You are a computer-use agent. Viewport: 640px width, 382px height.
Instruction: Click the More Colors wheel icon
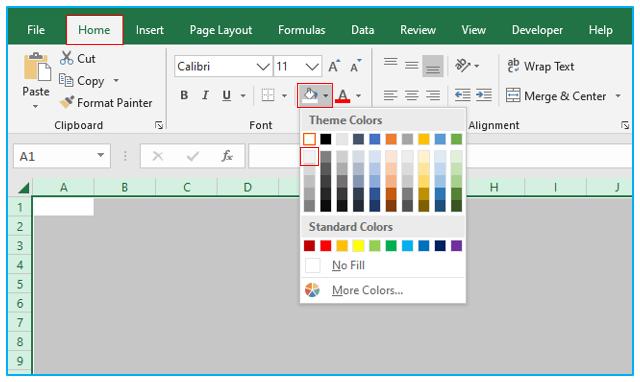(312, 290)
